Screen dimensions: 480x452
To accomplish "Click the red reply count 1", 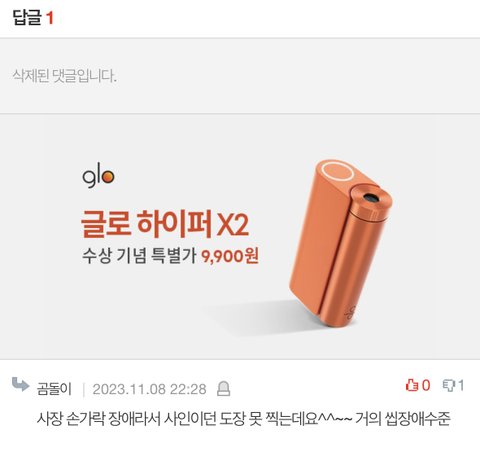I will 50,18.
